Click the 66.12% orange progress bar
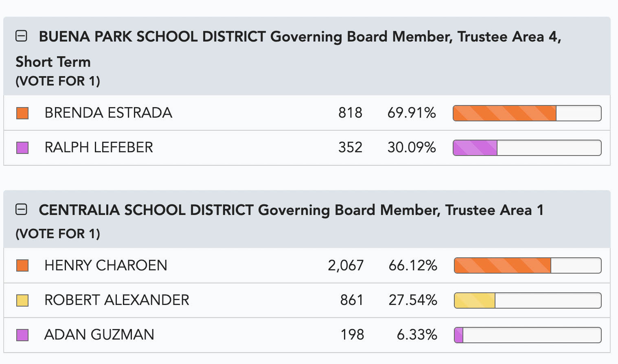The image size is (618, 364). (528, 265)
